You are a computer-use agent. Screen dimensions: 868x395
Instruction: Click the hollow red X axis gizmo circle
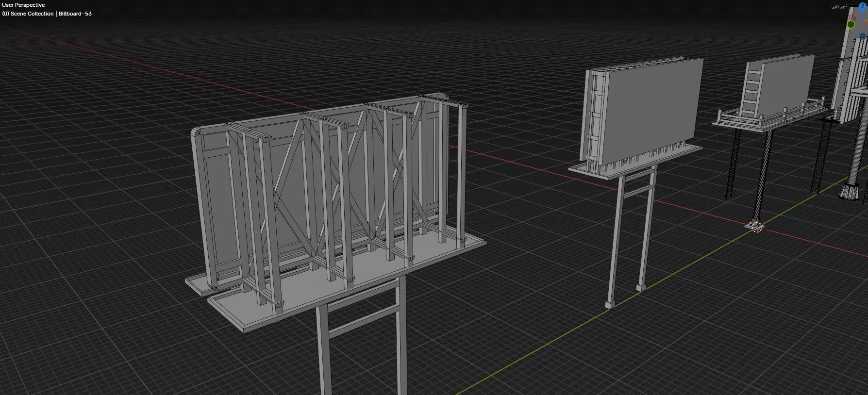coord(852,17)
